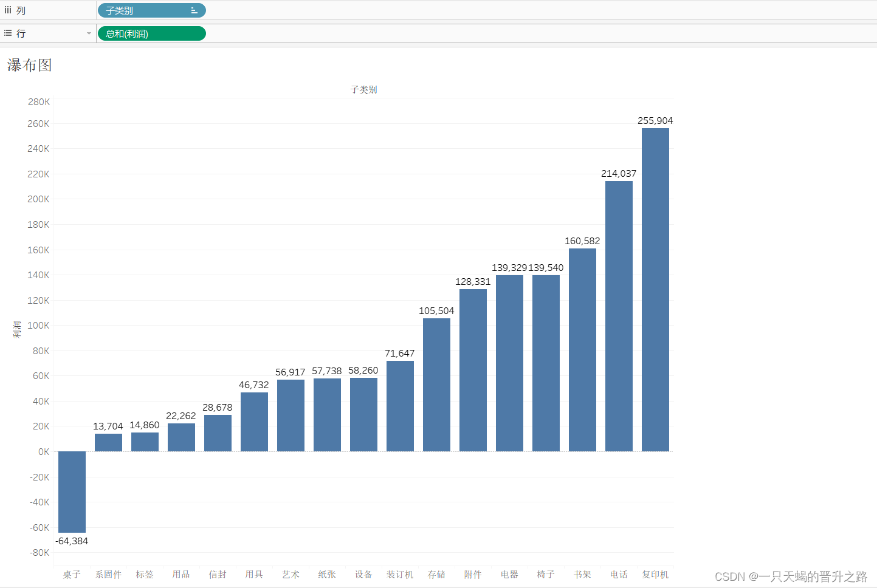Click the 0K axis tick label
Viewport: 877px width, 588px height.
coord(44,451)
